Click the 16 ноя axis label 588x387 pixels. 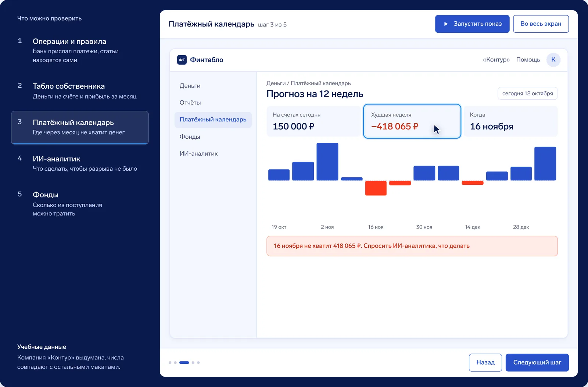[376, 227]
